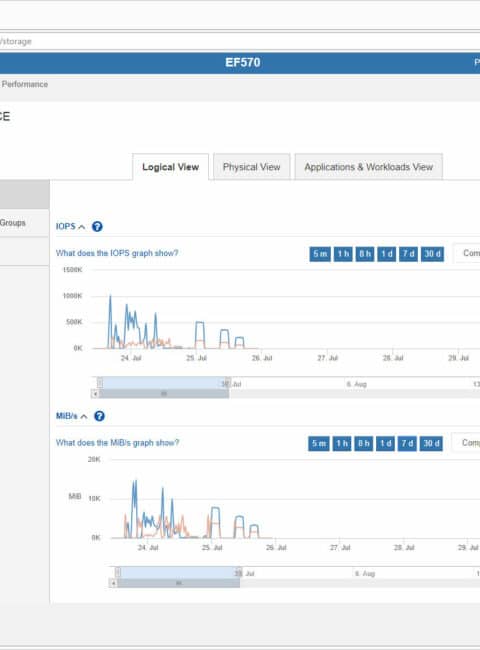Open help icon next to IOPS heading

[97, 227]
